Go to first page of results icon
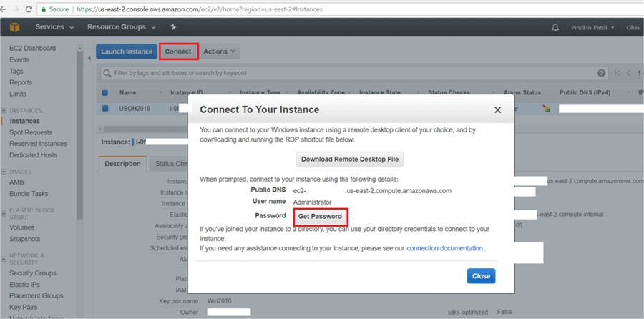 (x=618, y=73)
